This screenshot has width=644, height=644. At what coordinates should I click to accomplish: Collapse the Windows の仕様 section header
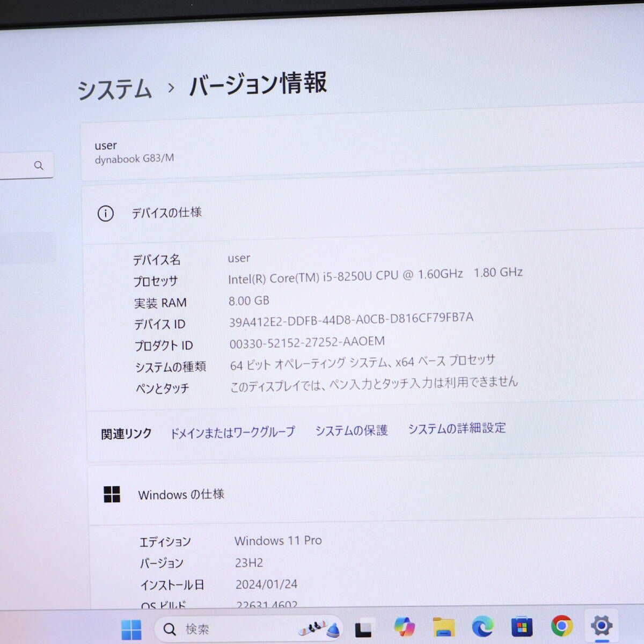pyautogui.click(x=367, y=492)
